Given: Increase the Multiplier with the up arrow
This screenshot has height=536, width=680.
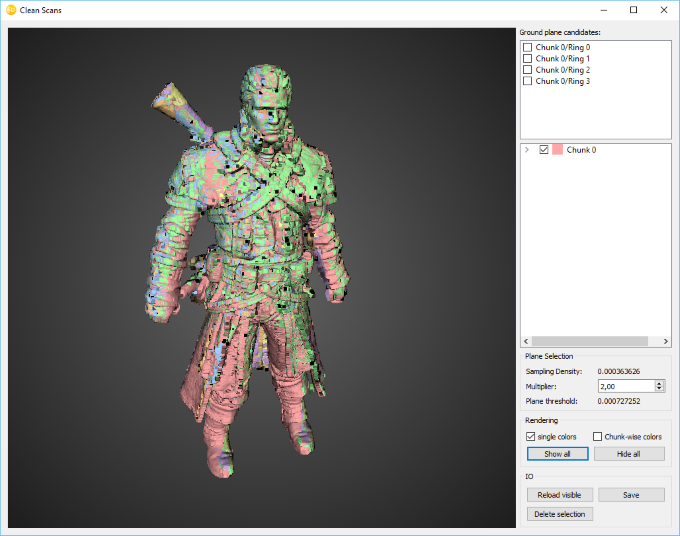Looking at the screenshot, I should click(659, 382).
